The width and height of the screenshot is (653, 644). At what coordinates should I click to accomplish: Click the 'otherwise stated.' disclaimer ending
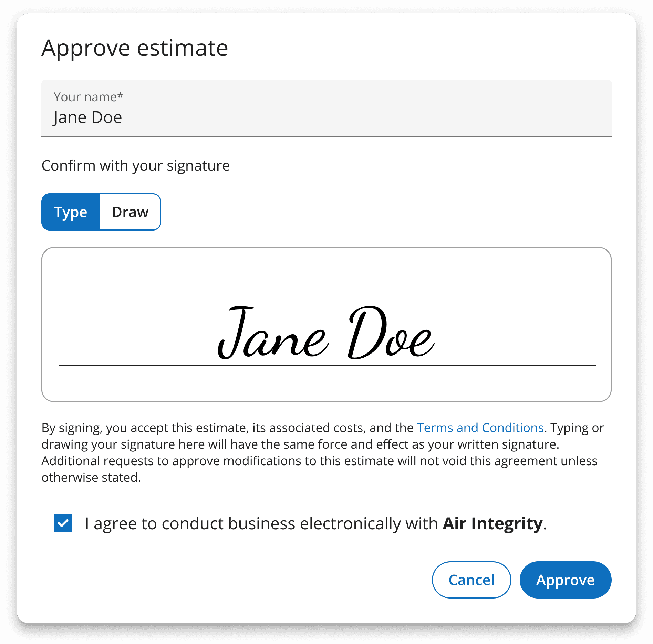coord(91,477)
